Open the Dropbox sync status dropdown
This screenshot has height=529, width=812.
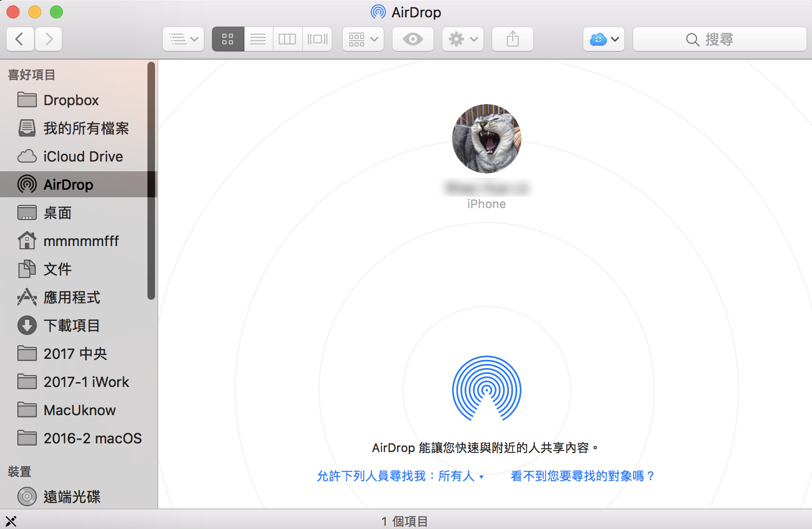click(604, 39)
